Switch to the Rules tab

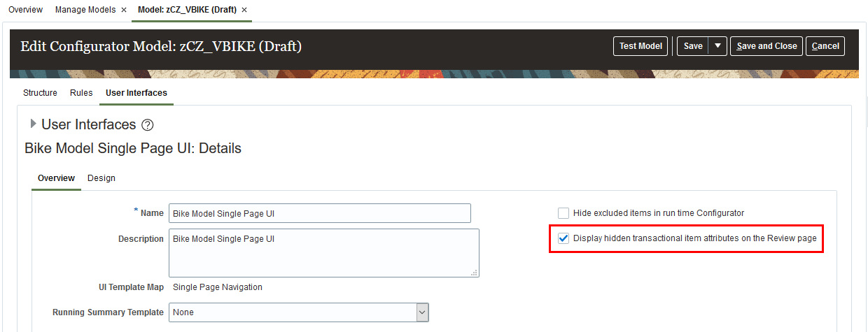coord(81,93)
